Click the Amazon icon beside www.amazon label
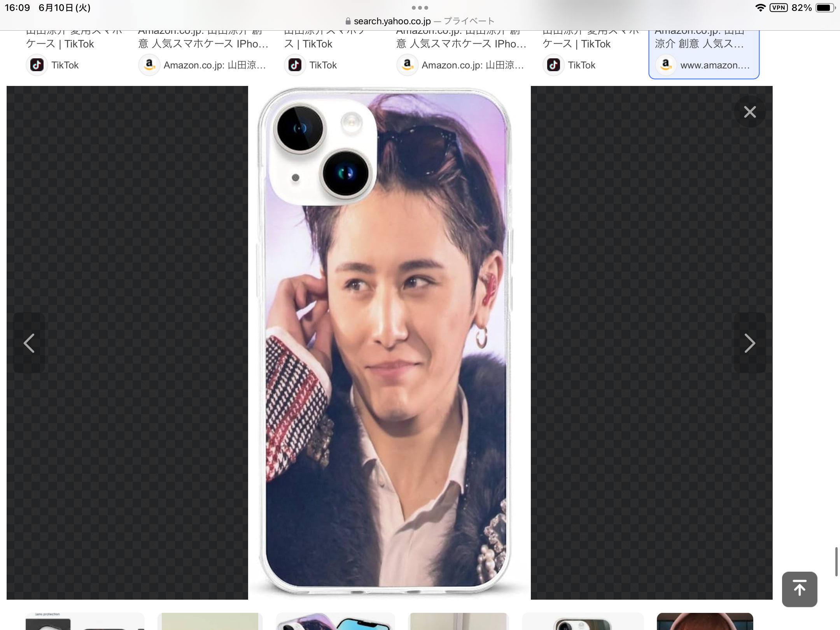Image resolution: width=840 pixels, height=630 pixels. (x=666, y=65)
